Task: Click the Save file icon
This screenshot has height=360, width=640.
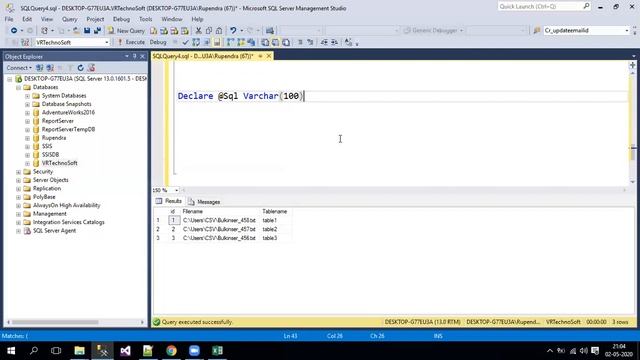Action: 87,31
